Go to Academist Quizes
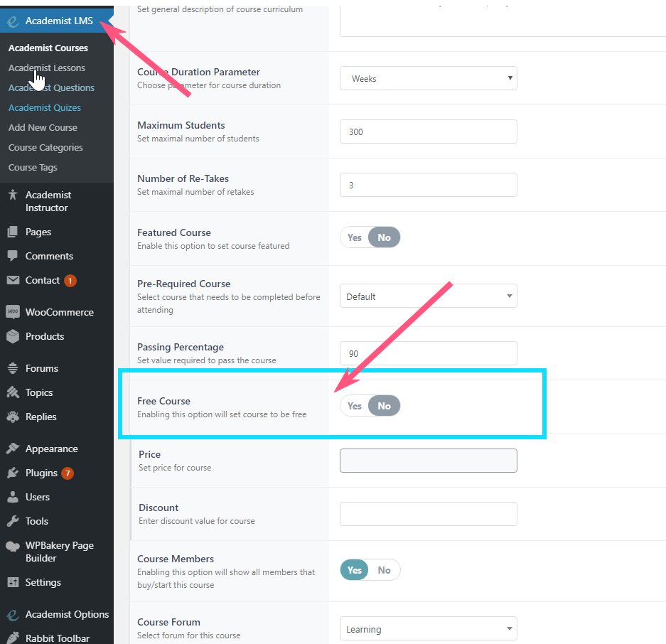The image size is (666, 644). coord(45,108)
